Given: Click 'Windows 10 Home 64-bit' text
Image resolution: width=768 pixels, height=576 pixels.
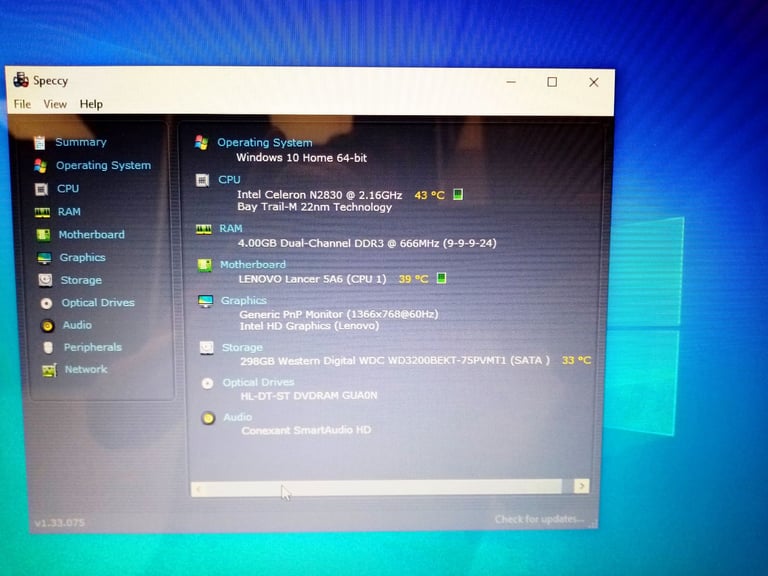Looking at the screenshot, I should tap(302, 158).
